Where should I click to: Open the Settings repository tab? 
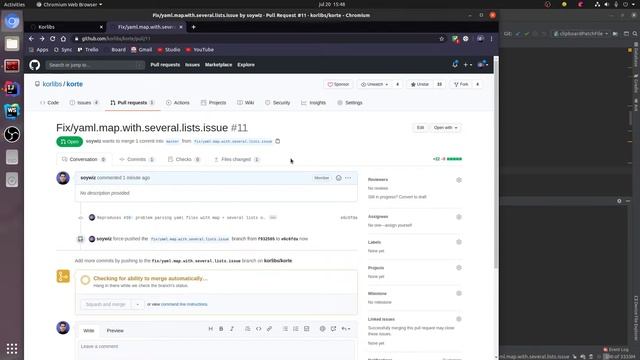click(350, 103)
